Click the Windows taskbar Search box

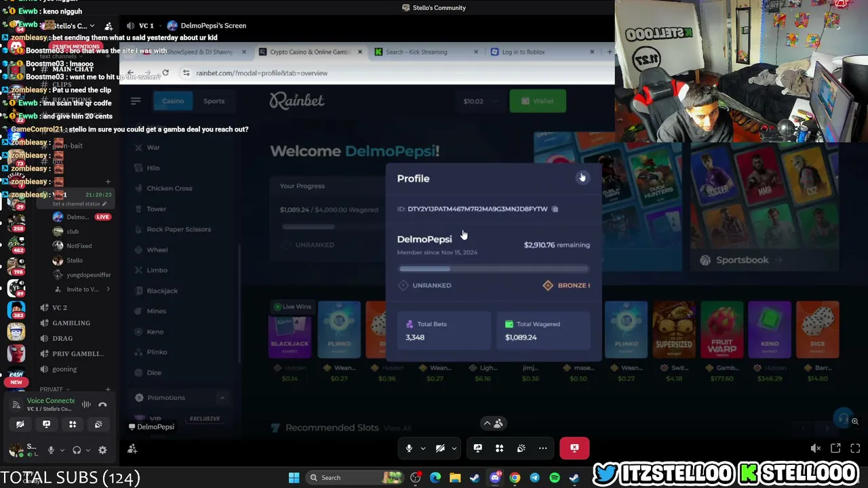coord(354,478)
